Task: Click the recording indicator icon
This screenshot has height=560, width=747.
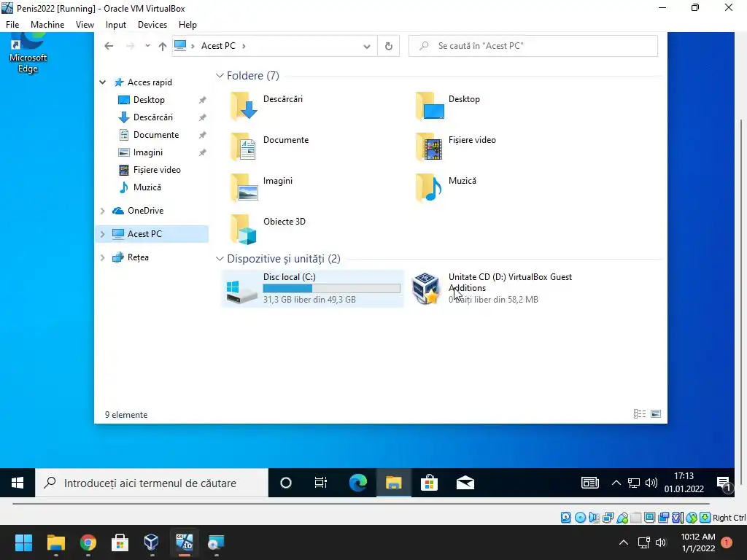Action: (x=663, y=518)
